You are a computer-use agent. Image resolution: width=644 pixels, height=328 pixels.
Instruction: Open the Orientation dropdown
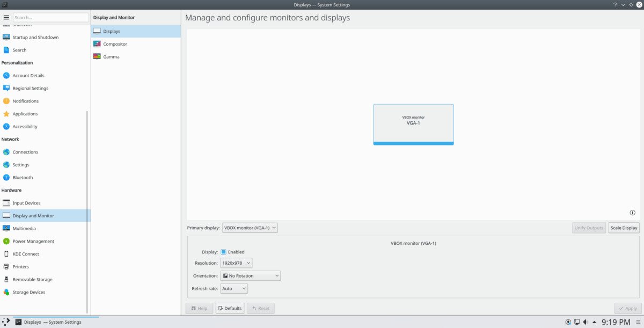251,276
